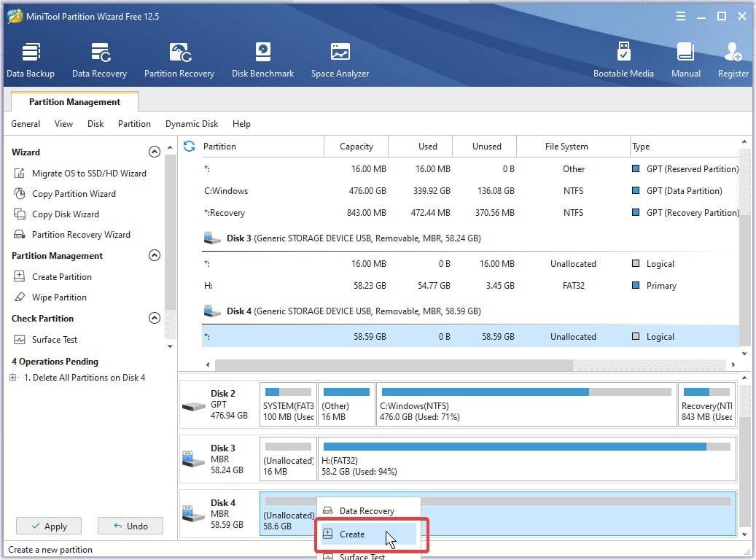Collapse the Check Partition section

click(154, 319)
